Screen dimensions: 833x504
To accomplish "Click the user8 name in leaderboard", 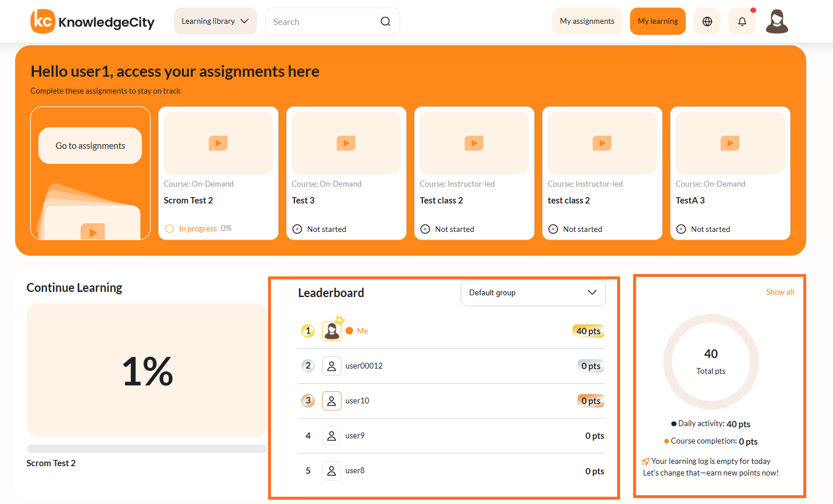I will [x=355, y=470].
